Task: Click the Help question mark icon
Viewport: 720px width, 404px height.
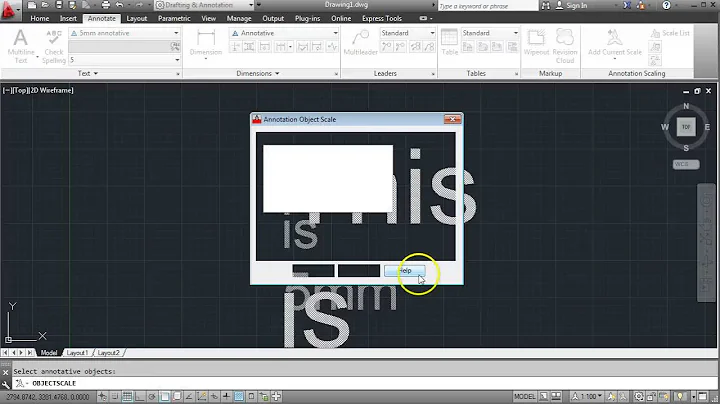Action: click(x=667, y=6)
